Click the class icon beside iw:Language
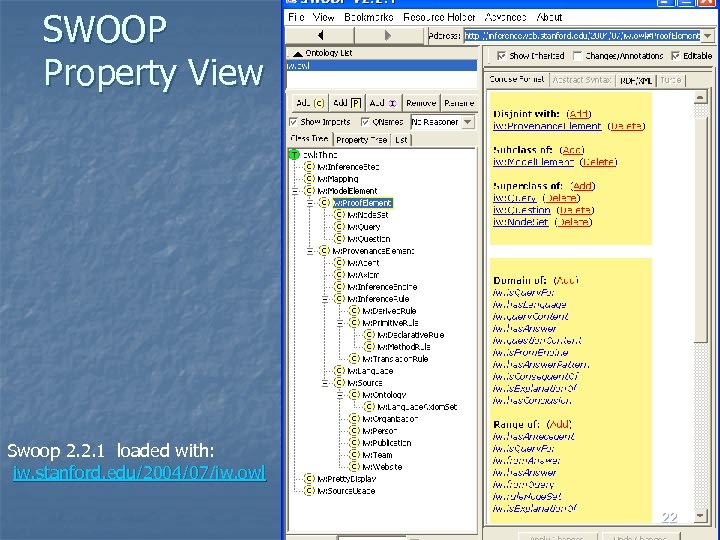The width and height of the screenshot is (720, 540). (339, 371)
